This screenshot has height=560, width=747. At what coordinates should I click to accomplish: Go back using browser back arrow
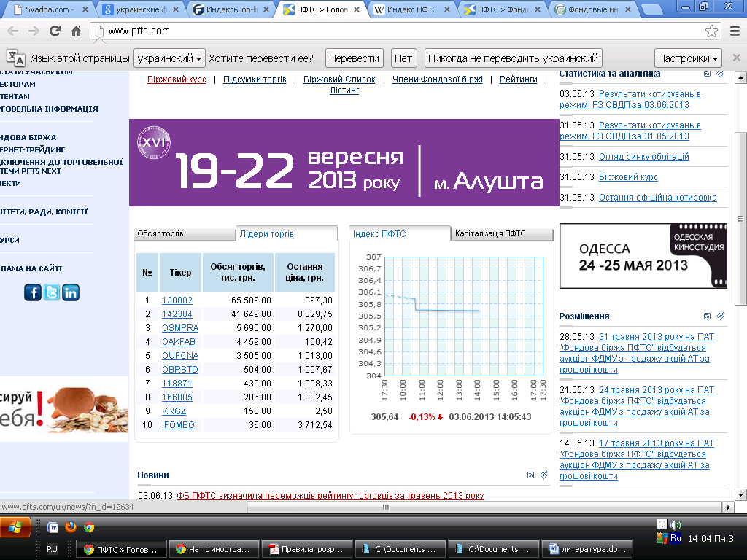13,31
